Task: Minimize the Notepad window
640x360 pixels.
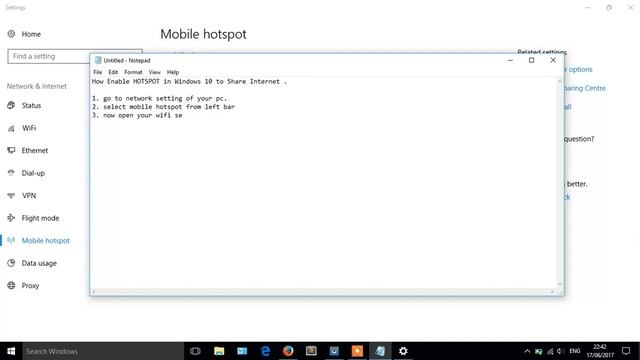Action: [x=510, y=60]
